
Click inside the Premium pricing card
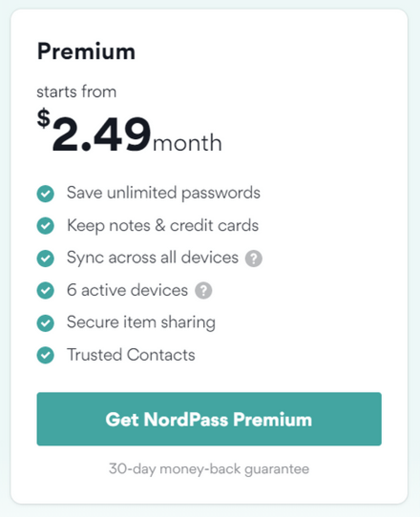point(210,379)
